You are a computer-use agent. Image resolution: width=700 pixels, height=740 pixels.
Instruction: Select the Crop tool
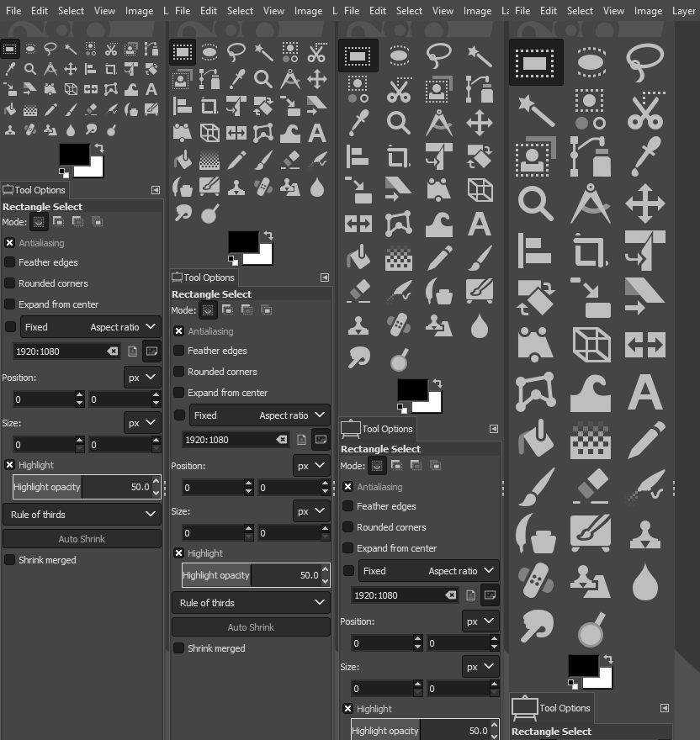tap(591, 250)
